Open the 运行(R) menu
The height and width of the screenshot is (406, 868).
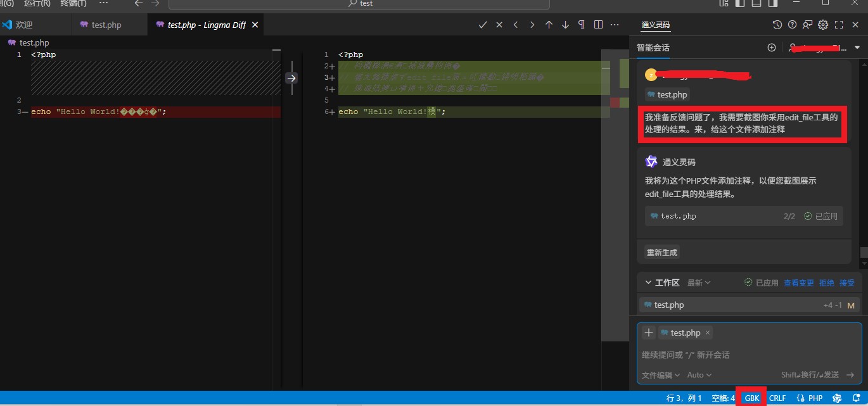point(37,3)
